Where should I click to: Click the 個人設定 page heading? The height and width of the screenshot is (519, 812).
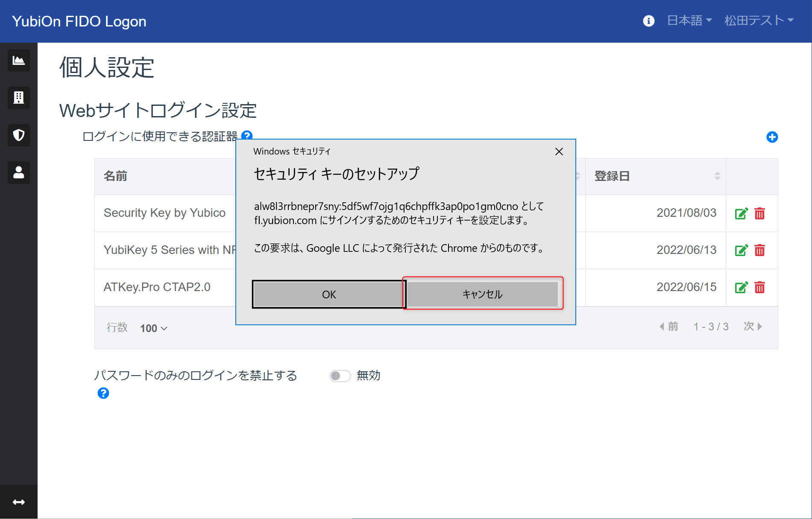pos(107,67)
